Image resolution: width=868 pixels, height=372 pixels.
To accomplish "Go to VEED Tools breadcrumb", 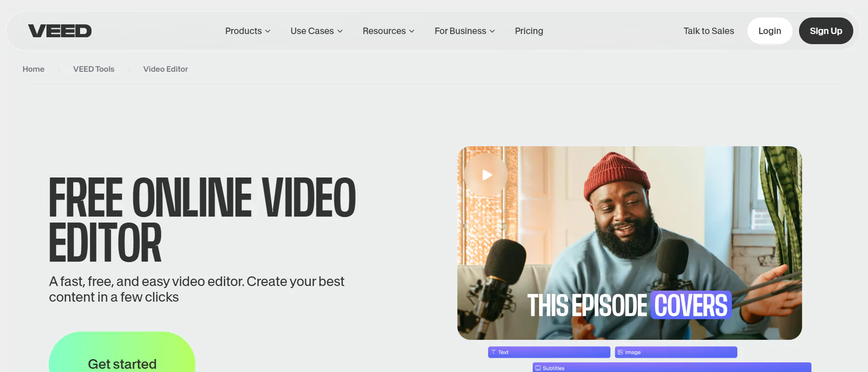I will coord(94,69).
